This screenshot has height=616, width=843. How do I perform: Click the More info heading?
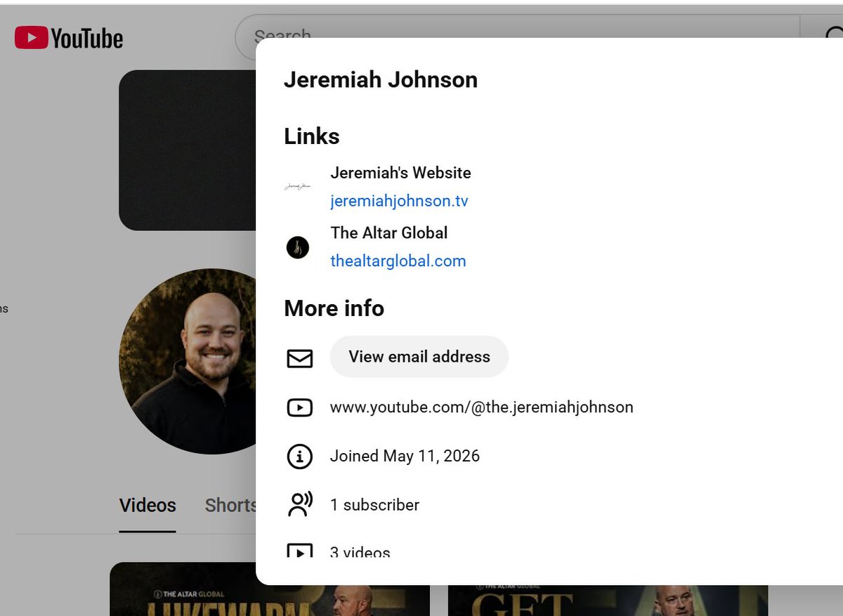[x=334, y=308]
